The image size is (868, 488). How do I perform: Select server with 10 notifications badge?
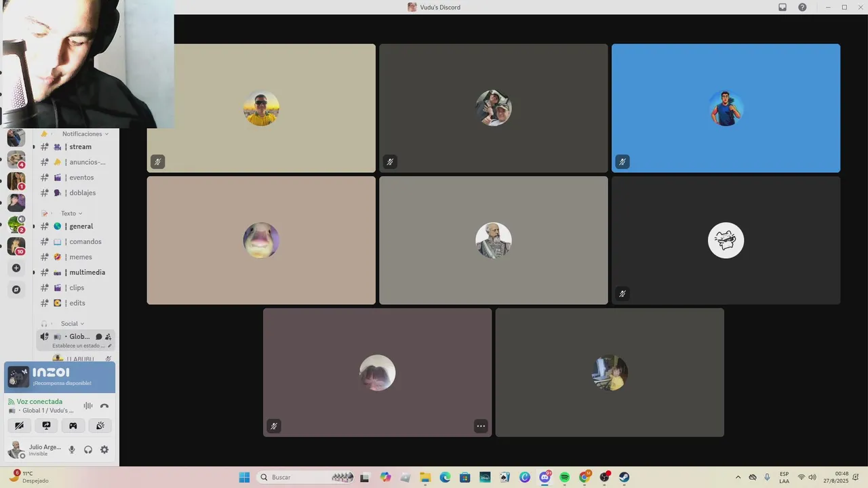pos(16,247)
